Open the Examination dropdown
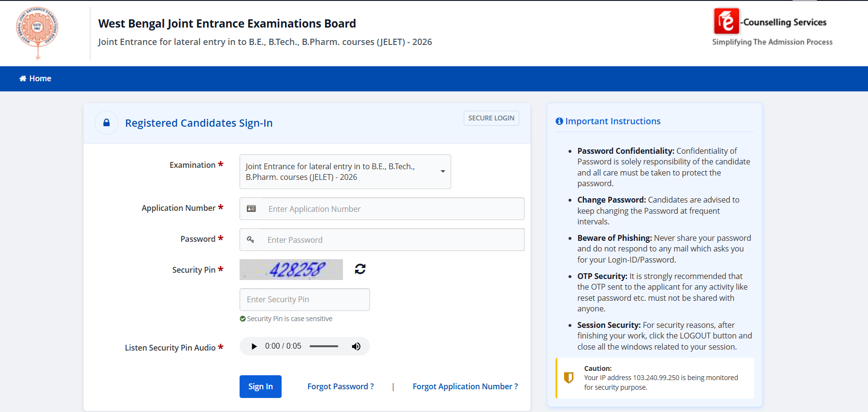The image size is (868, 412). [345, 172]
